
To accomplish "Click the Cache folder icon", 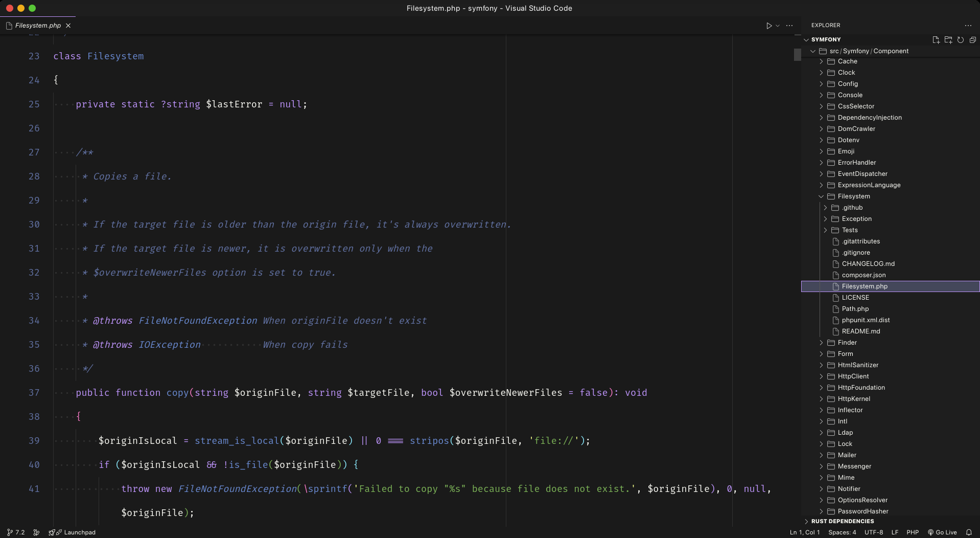I will click(x=831, y=61).
